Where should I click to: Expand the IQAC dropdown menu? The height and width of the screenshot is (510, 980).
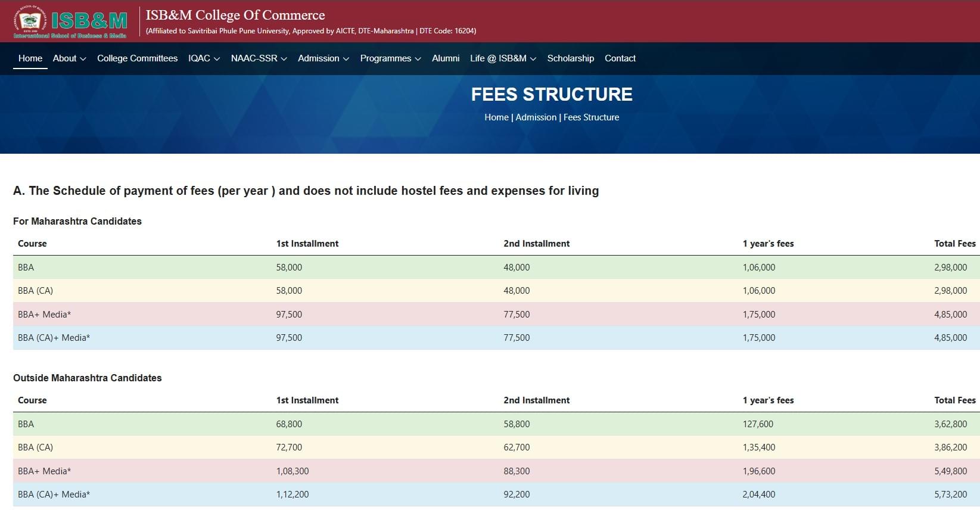[204, 58]
